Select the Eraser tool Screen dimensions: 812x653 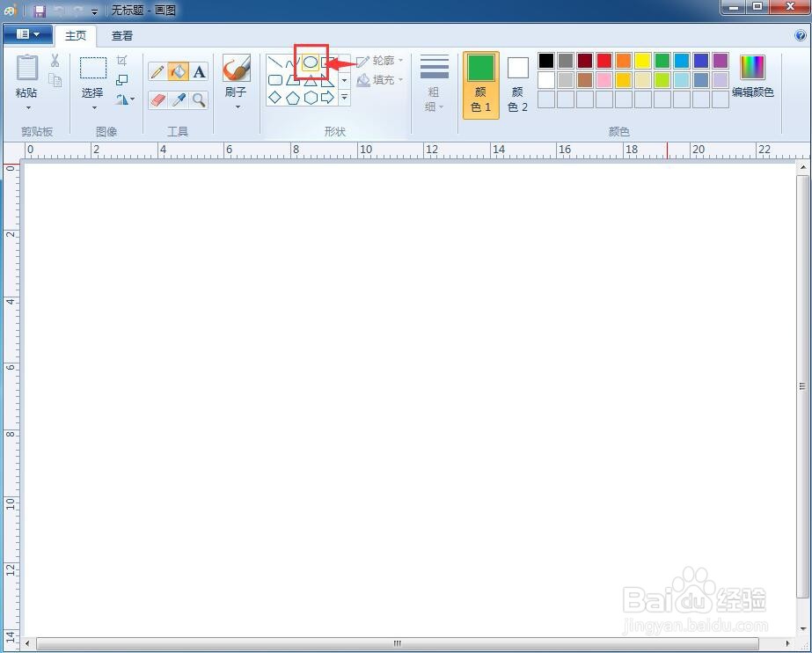(x=157, y=100)
